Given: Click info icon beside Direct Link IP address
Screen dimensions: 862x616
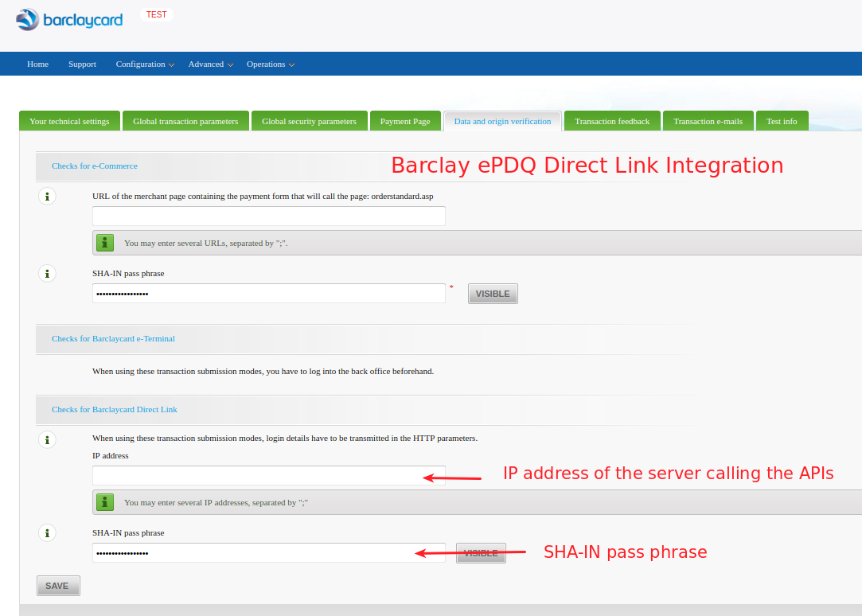Looking at the screenshot, I should coord(47,439).
